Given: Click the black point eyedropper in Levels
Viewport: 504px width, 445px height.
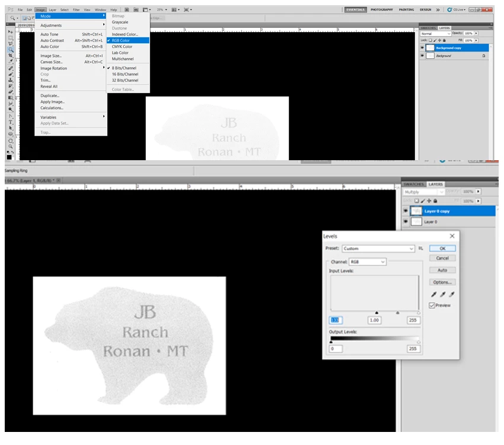Looking at the screenshot, I should pos(433,294).
